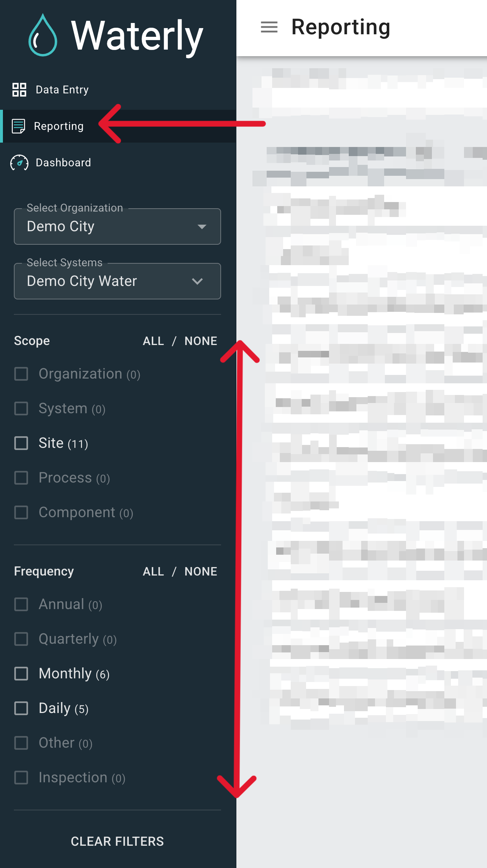487x868 pixels.
Task: Enable the Monthly (6) frequency filter
Action: pyautogui.click(x=21, y=674)
